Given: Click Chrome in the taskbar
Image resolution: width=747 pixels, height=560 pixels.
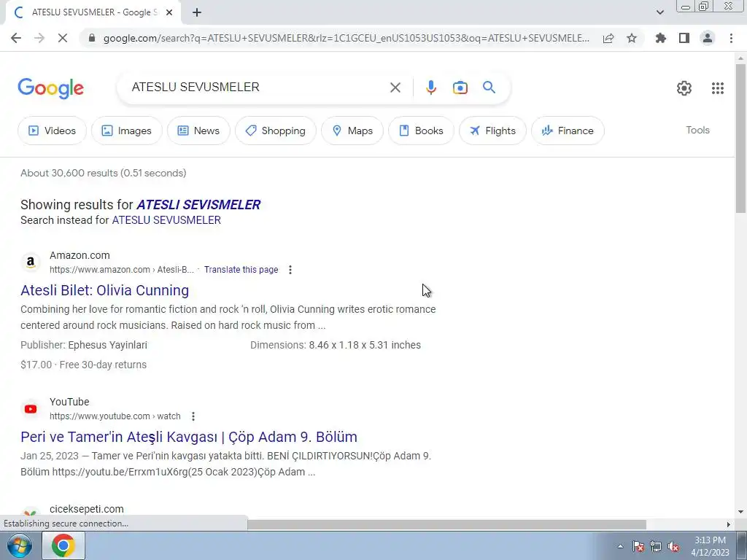Looking at the screenshot, I should [63, 545].
